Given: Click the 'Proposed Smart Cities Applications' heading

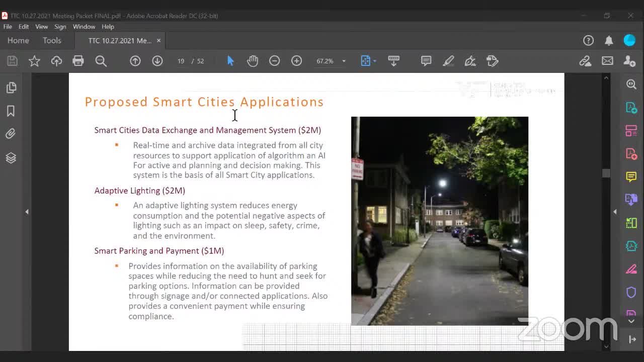Looking at the screenshot, I should click(204, 102).
